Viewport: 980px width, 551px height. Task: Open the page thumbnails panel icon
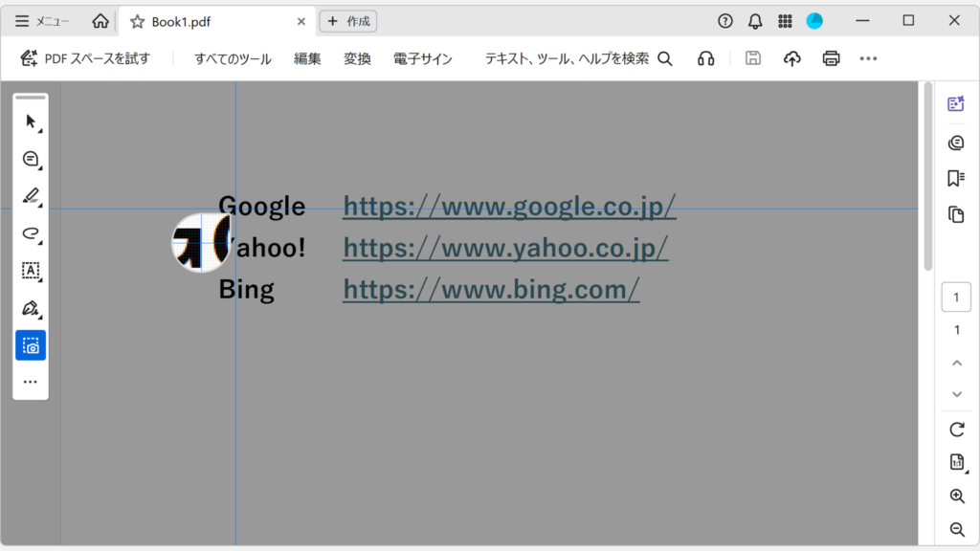click(956, 215)
